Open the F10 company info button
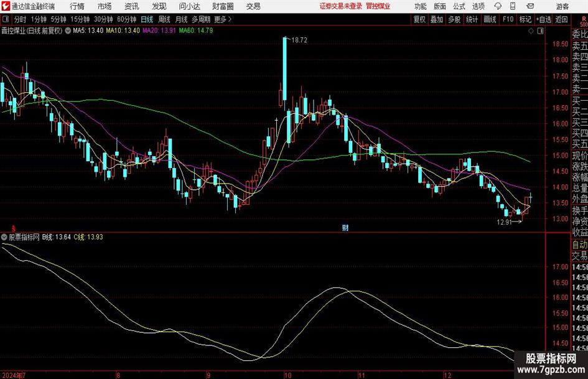The height and width of the screenshot is (379, 588). (508, 19)
